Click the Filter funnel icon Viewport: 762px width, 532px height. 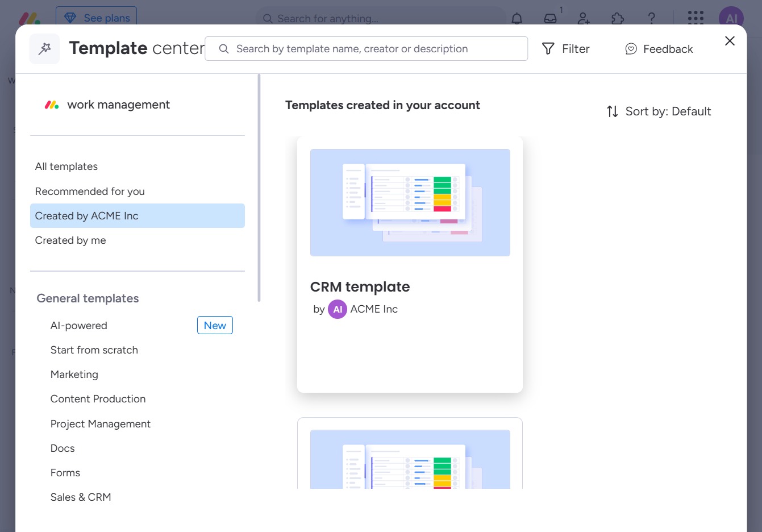(548, 49)
